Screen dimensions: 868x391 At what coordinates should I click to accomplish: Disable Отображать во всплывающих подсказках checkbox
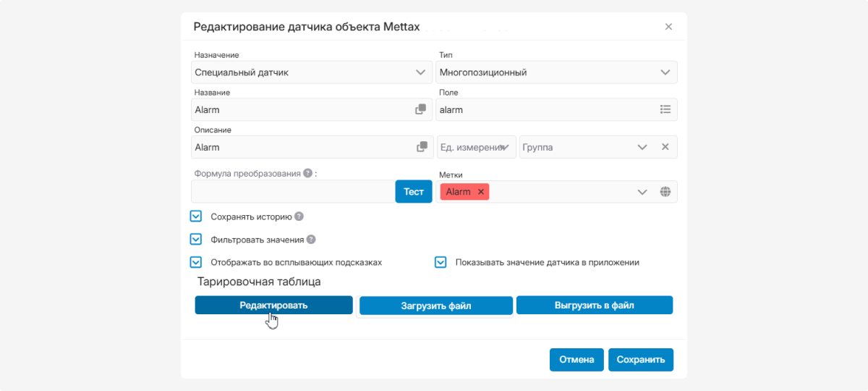point(196,262)
